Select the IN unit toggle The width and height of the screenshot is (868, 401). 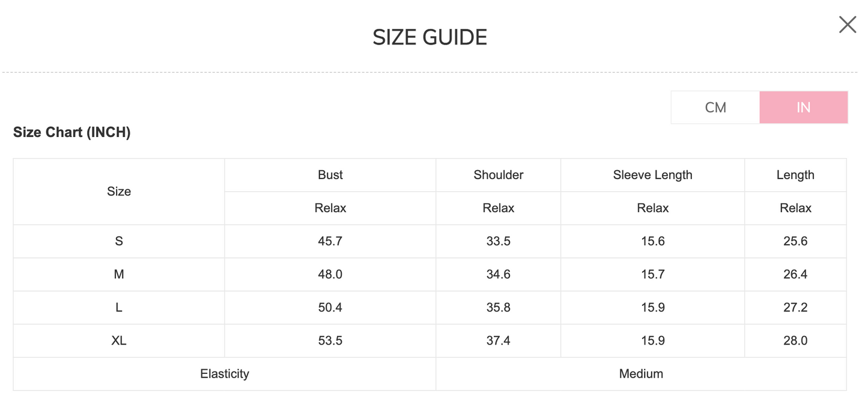pyautogui.click(x=803, y=108)
